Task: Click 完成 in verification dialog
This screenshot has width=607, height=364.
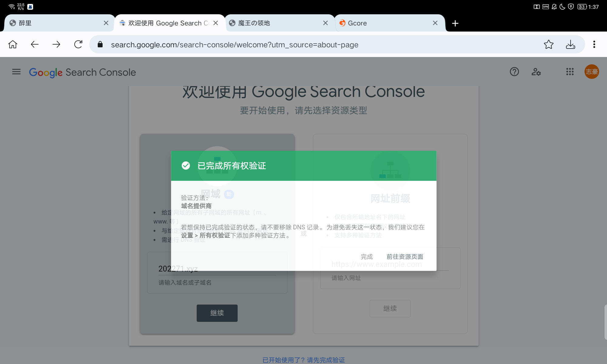Action: (x=367, y=257)
